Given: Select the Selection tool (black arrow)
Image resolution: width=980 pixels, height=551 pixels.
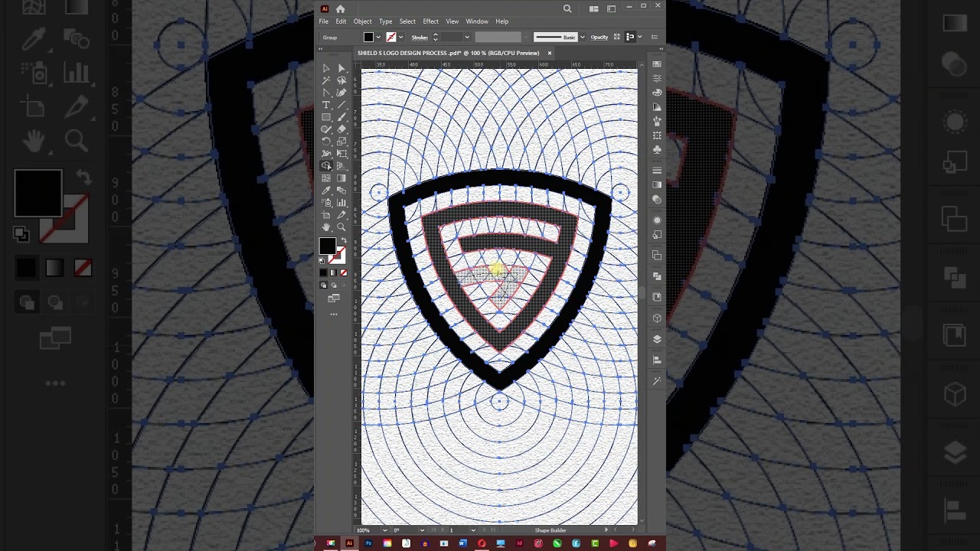Looking at the screenshot, I should [x=326, y=68].
